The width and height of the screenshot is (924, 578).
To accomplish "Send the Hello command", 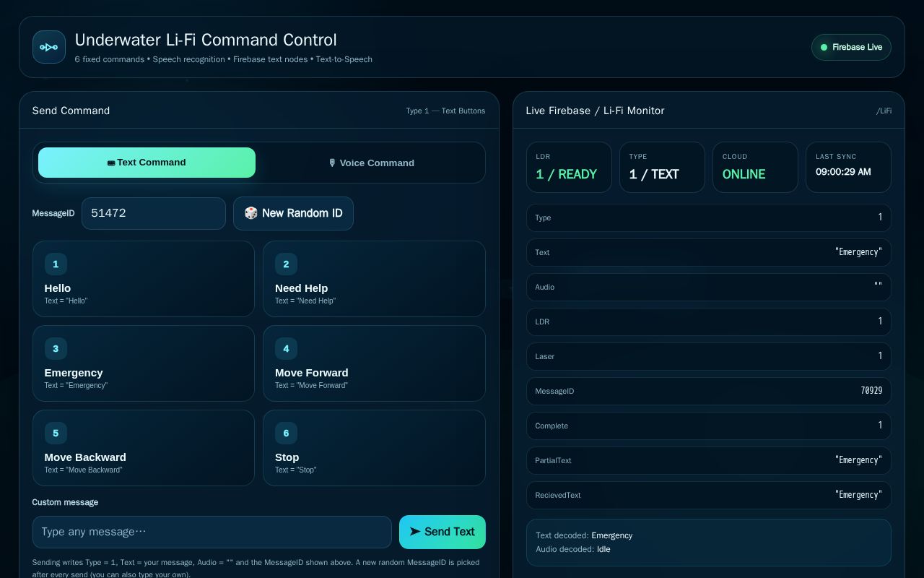I will coord(144,279).
